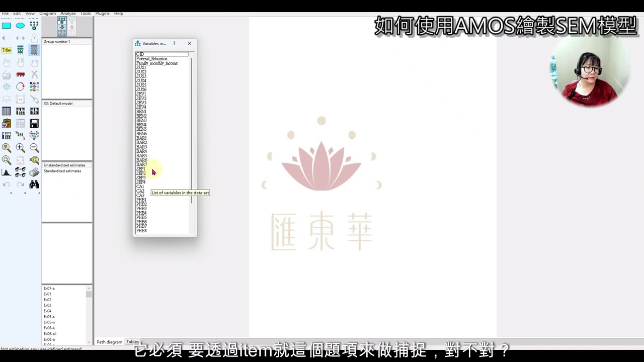
Task: Open the View menu
Action: pyautogui.click(x=30, y=14)
